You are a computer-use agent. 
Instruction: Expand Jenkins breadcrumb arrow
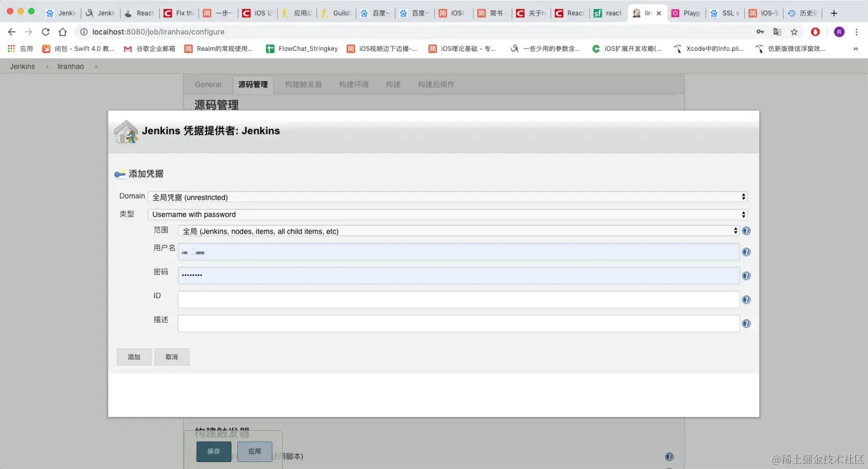coord(47,67)
